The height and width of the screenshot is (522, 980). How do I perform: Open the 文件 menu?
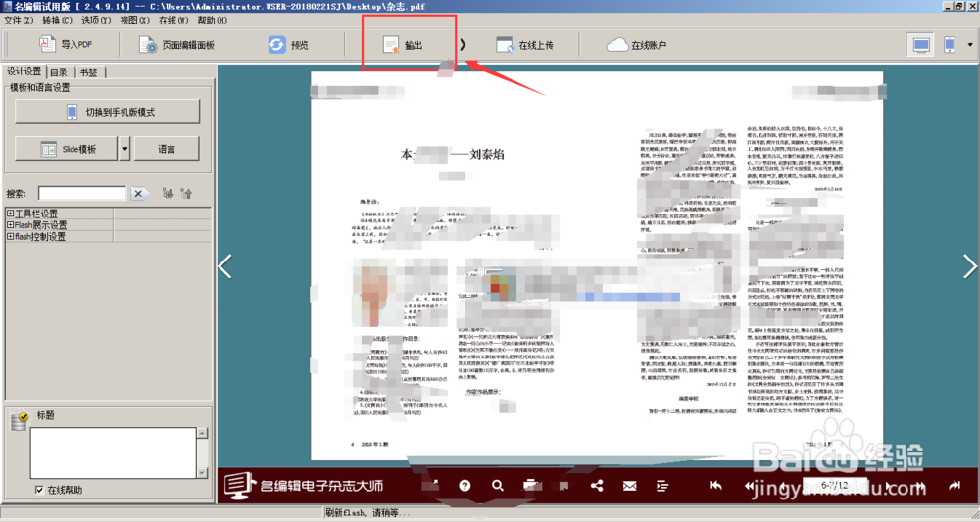tap(19, 20)
